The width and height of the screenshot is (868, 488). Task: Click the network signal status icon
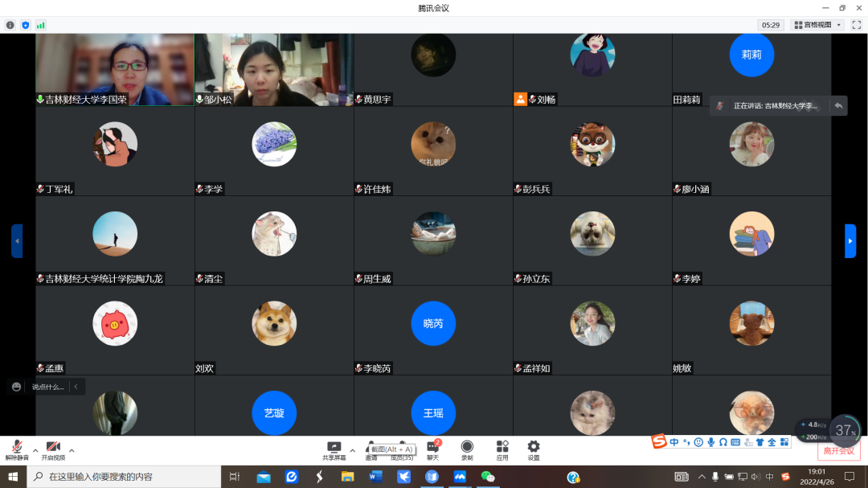coord(40,25)
